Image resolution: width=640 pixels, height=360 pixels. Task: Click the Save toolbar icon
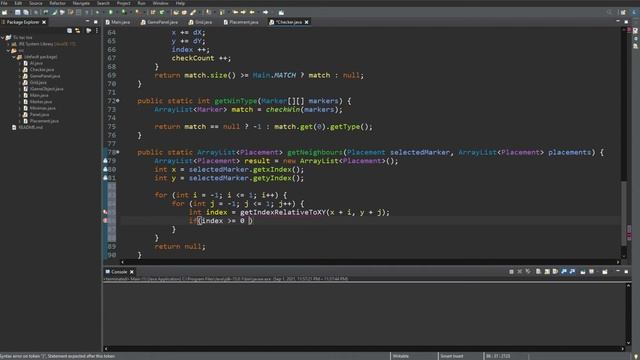[x=18, y=12]
